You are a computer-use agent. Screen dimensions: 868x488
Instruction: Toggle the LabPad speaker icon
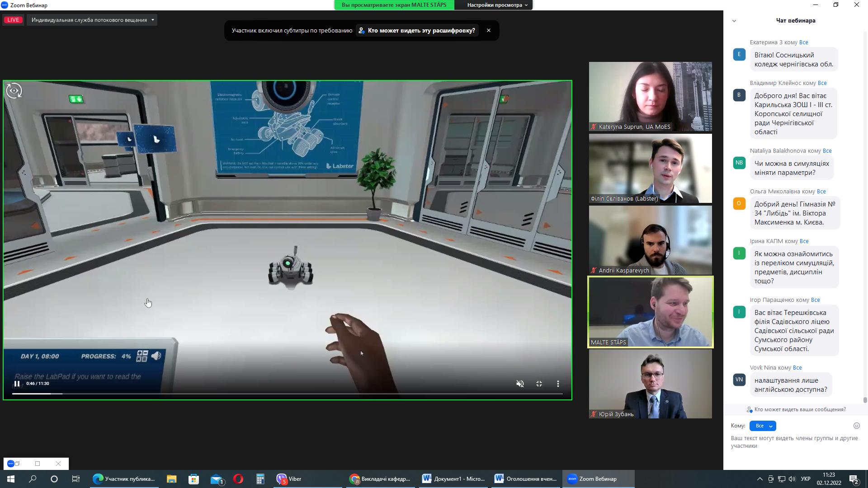tap(156, 356)
